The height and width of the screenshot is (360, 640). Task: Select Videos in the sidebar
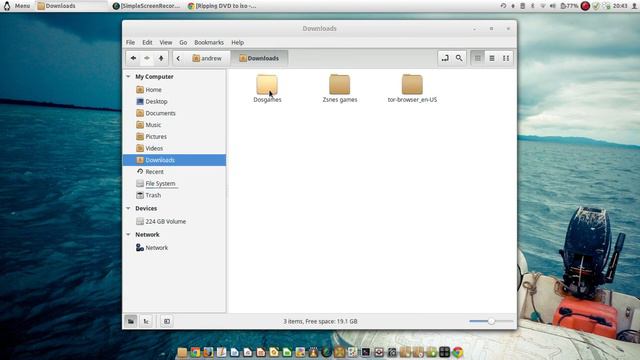point(174,149)
